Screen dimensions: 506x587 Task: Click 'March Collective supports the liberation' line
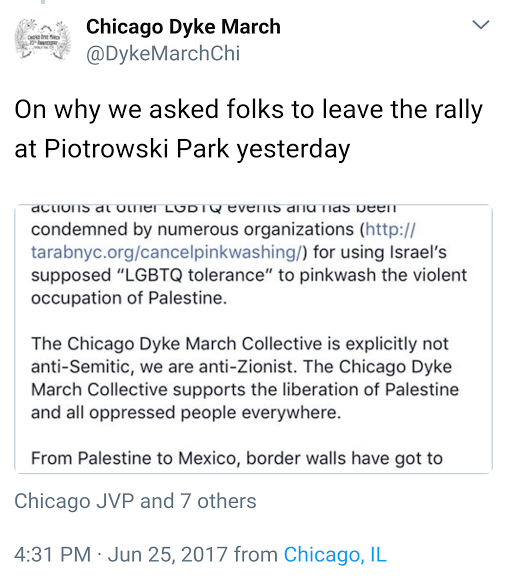coord(245,390)
